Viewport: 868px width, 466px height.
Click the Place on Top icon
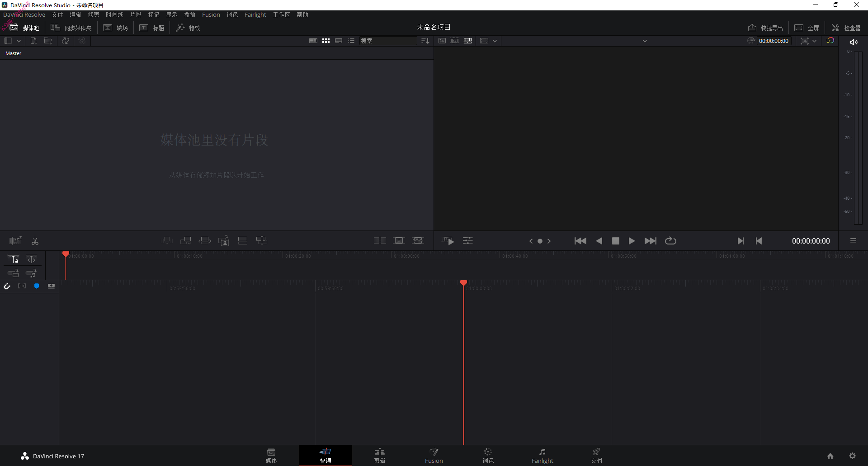[x=243, y=240]
